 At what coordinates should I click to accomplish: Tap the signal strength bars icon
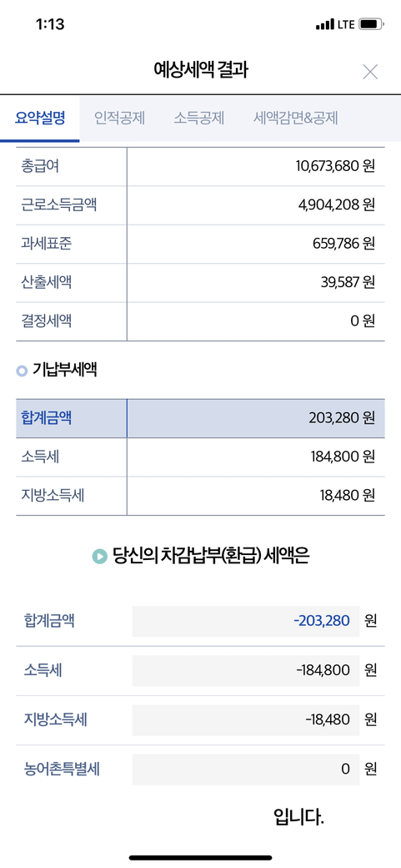(324, 25)
